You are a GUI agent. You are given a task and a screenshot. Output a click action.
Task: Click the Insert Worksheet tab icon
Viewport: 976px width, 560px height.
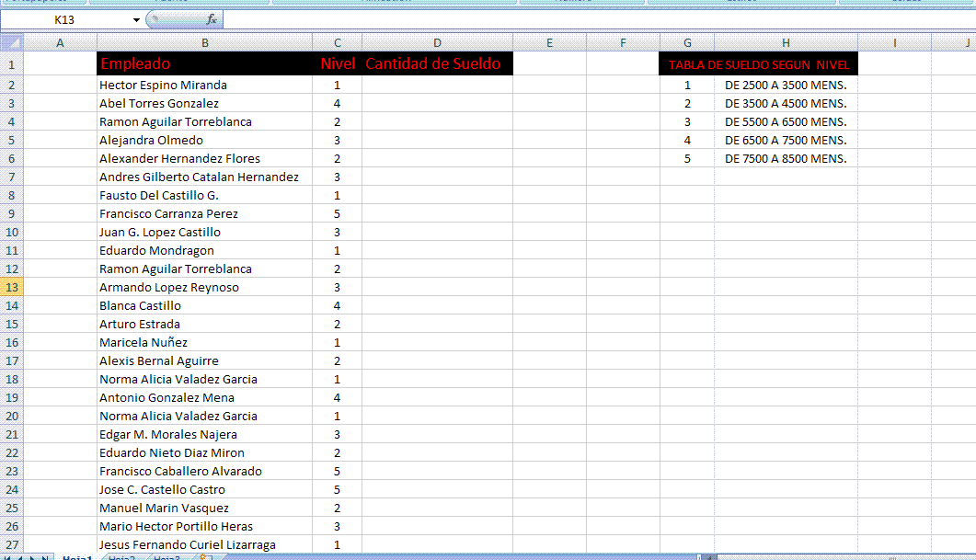[205, 557]
